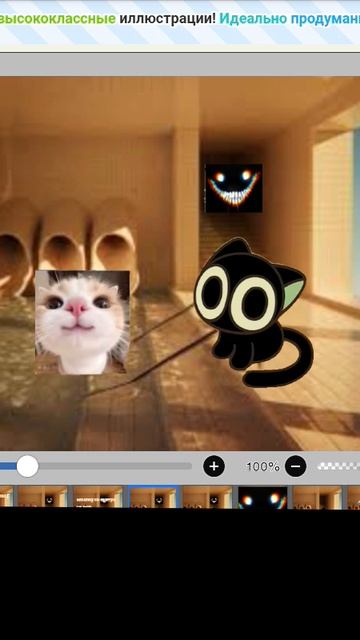Click the black minus zoom button

pyautogui.click(x=296, y=466)
